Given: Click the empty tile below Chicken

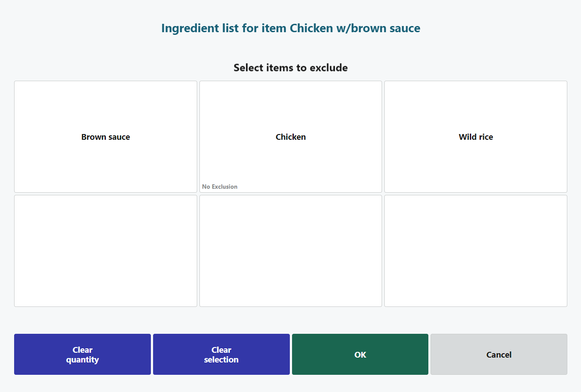Looking at the screenshot, I should (x=290, y=250).
